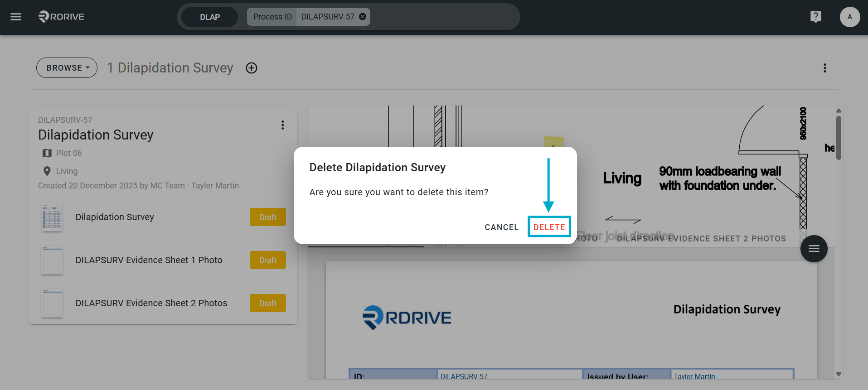Open Dilapidation Survey document thumbnail
868x390 pixels.
pyautogui.click(x=52, y=217)
